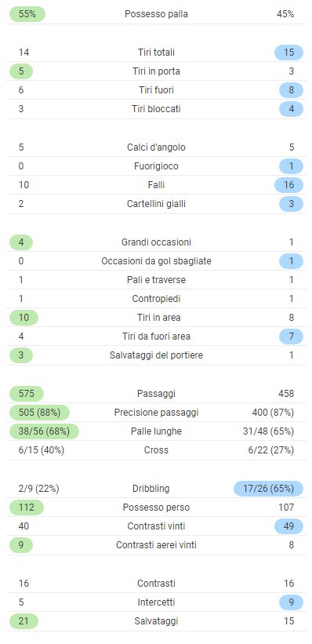Image resolution: width=312 pixels, height=644 pixels.
Task: Click the Tiri in porta label
Action: coord(157,71)
